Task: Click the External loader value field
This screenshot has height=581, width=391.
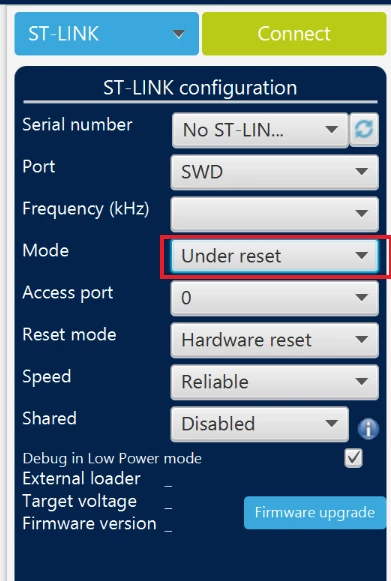Action: [x=168, y=482]
